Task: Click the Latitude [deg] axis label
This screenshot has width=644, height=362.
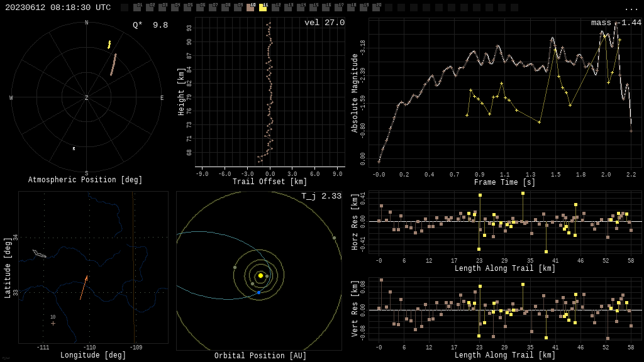Action: pos(8,268)
